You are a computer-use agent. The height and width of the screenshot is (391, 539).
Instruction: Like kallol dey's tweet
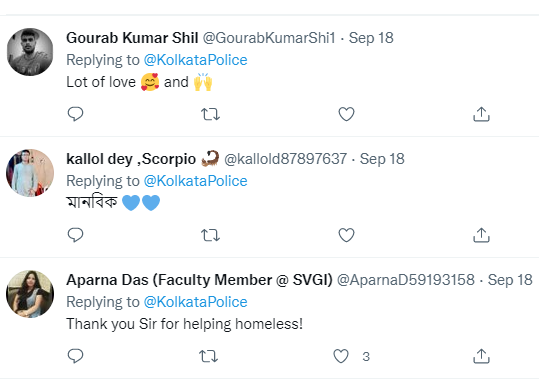click(x=346, y=235)
